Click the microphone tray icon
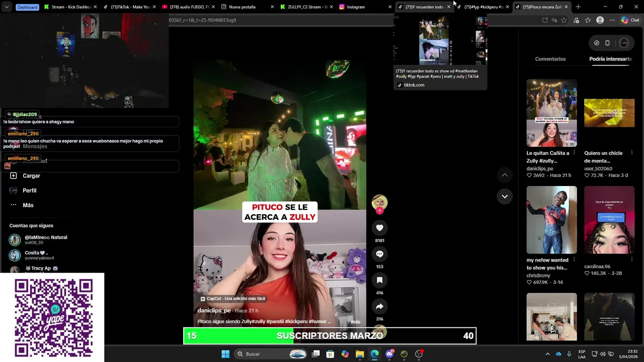The width and height of the screenshot is (644, 362). tap(569, 354)
